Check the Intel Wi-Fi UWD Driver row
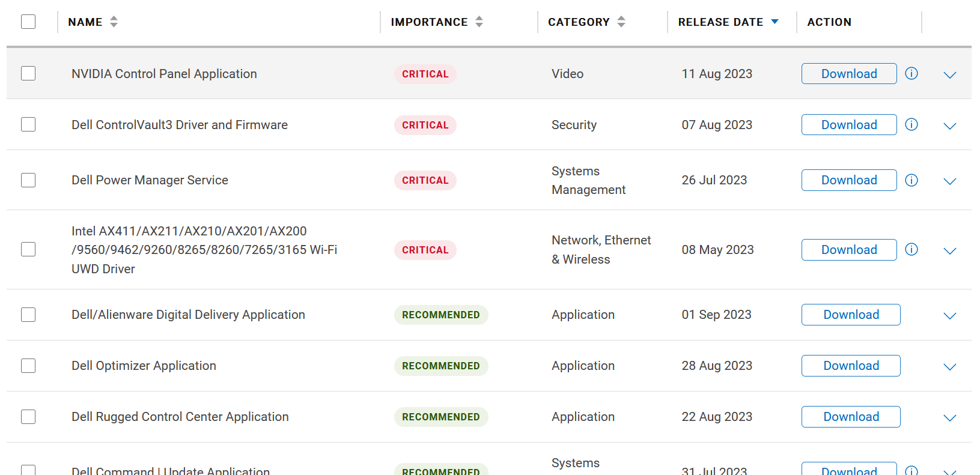This screenshot has height=475, width=980. (28, 249)
